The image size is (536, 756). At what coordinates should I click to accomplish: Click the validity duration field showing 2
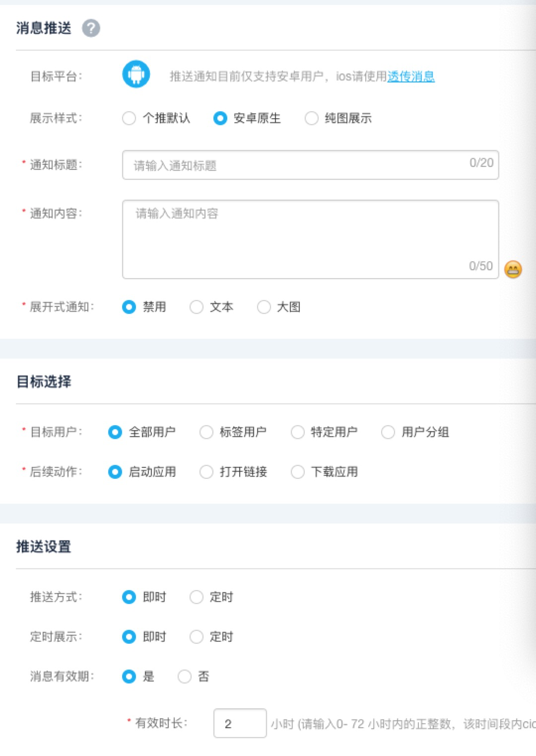[240, 724]
